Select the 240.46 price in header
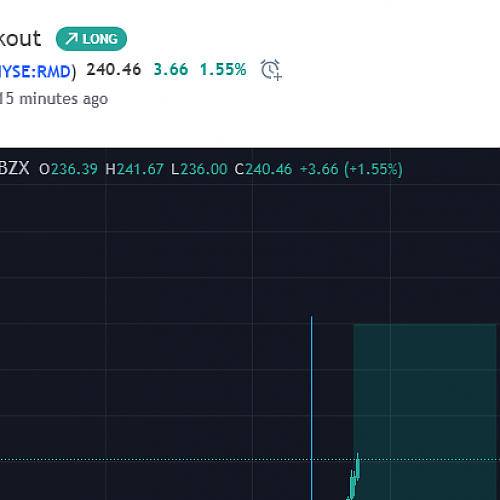 pyautogui.click(x=114, y=70)
